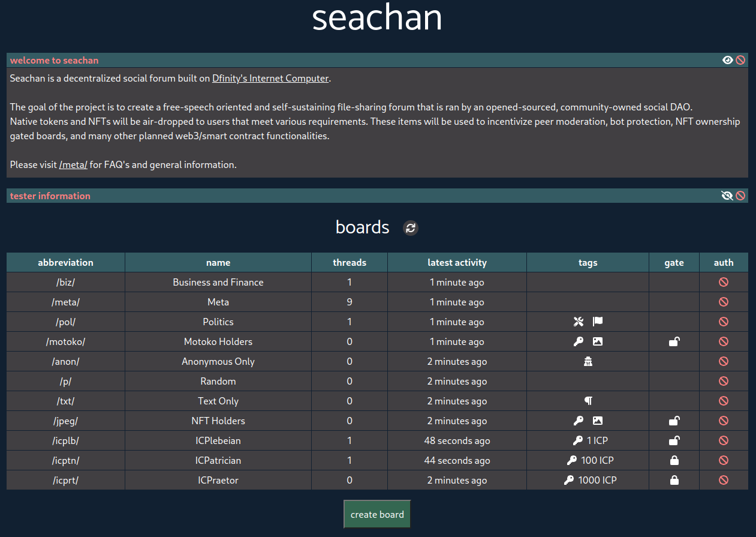The width and height of the screenshot is (756, 537).
Task: Click the auth ban icon in /pol/ row
Action: coord(724,322)
